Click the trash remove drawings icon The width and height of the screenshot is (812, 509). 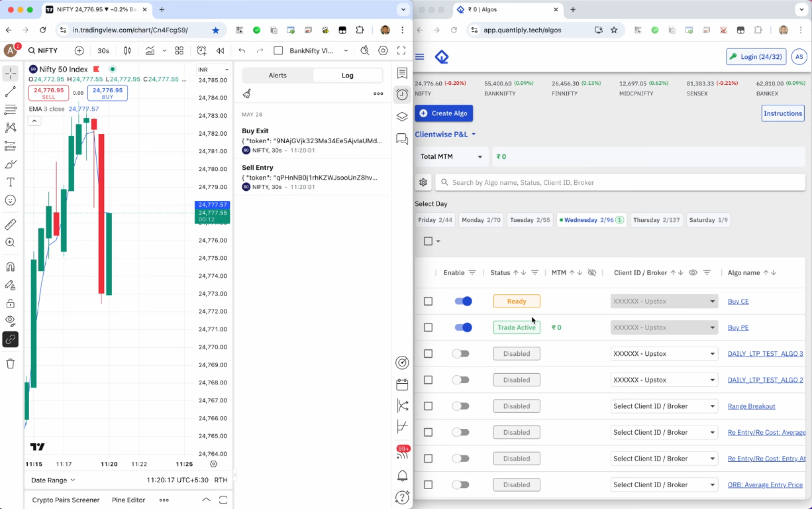tap(11, 363)
